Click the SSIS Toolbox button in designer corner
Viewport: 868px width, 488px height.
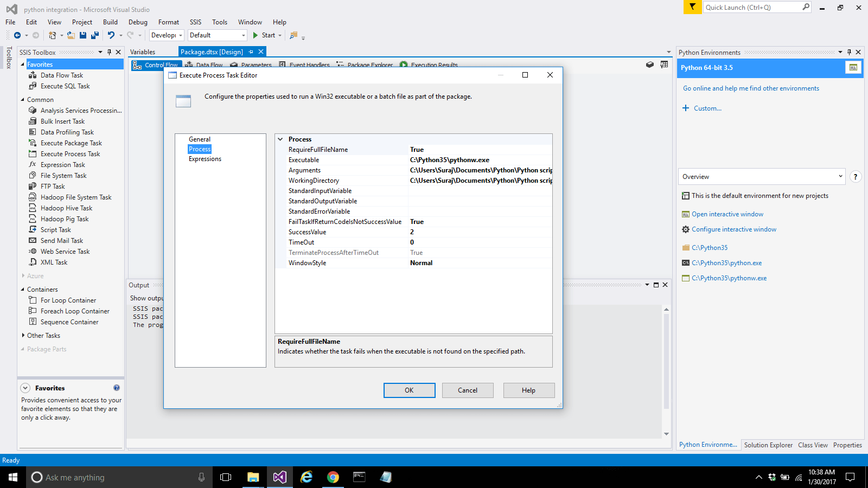pos(650,65)
